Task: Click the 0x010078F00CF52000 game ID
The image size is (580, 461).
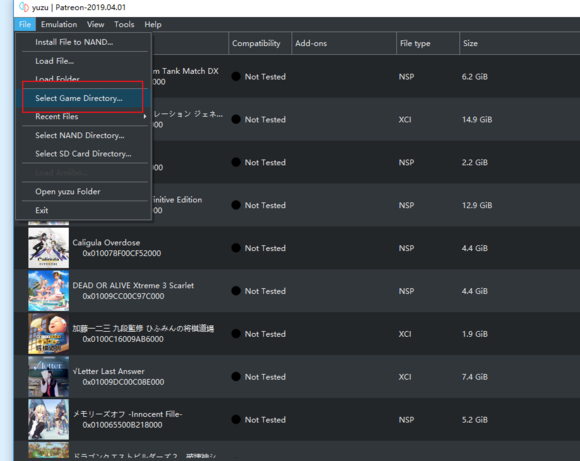Action: tap(122, 253)
